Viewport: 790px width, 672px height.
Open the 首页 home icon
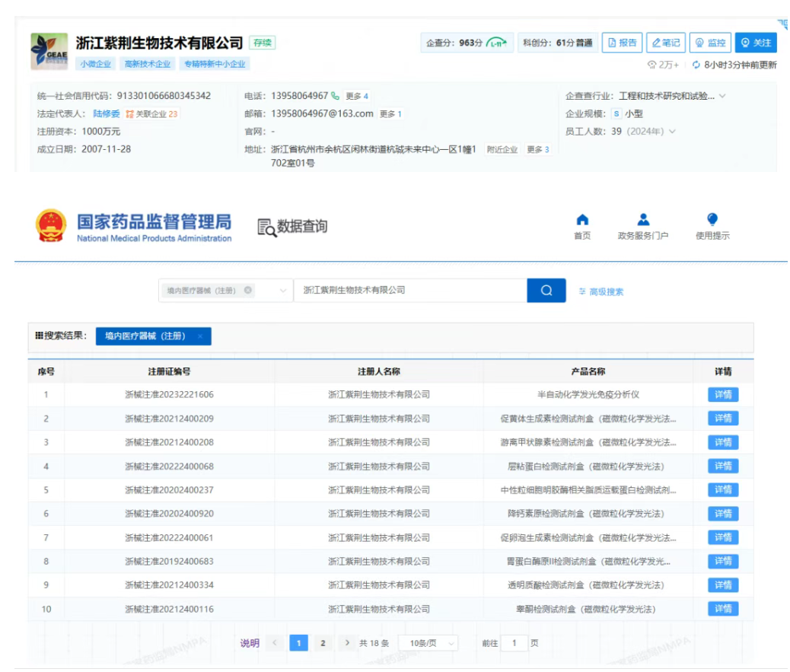(x=582, y=220)
